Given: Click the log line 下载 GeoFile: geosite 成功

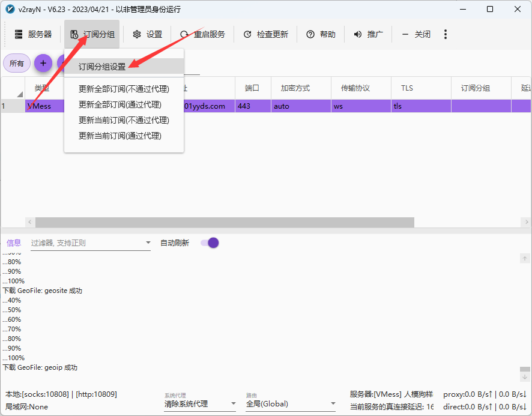Looking at the screenshot, I should (43, 291).
